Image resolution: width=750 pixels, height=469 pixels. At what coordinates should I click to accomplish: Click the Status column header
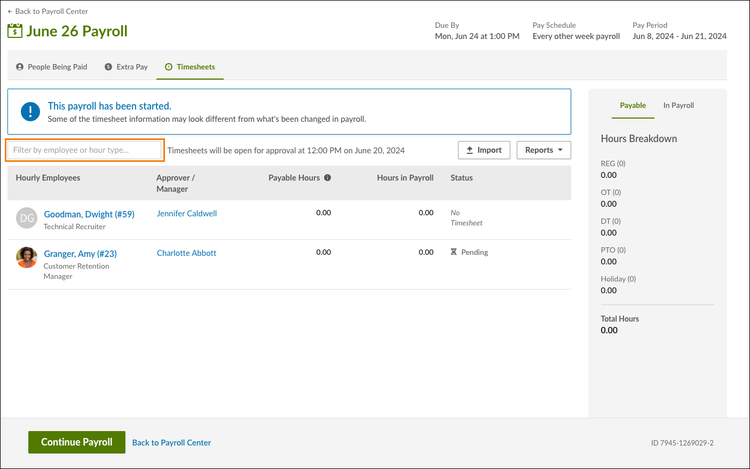click(x=462, y=178)
